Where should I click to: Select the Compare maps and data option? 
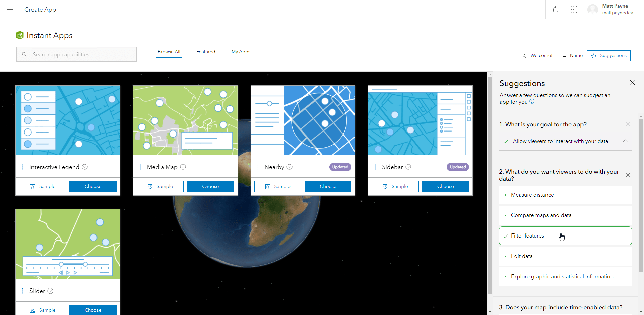[565, 215]
